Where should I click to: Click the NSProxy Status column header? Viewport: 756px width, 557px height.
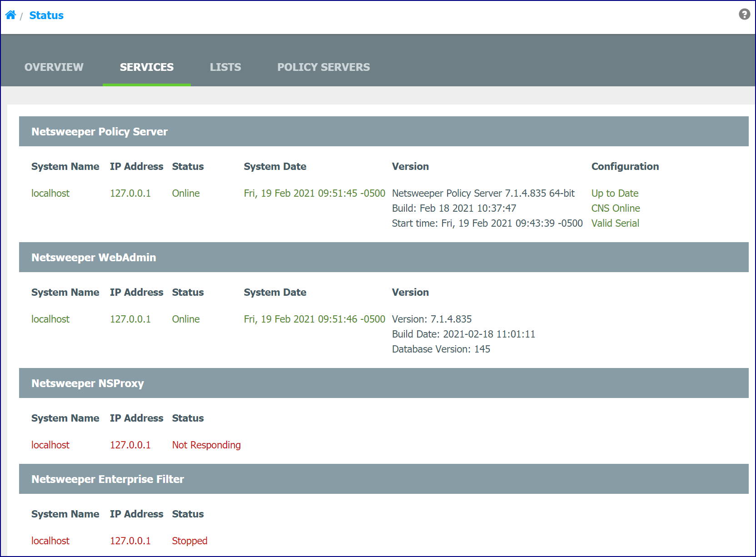pyautogui.click(x=188, y=418)
